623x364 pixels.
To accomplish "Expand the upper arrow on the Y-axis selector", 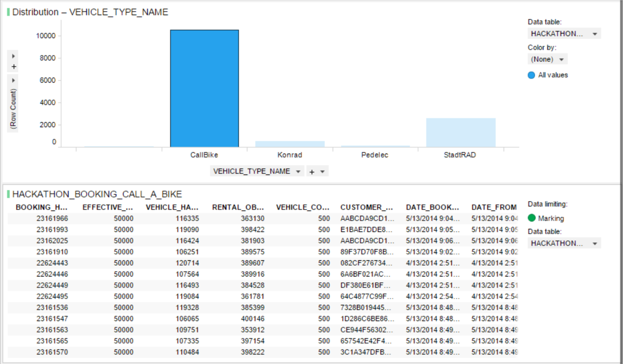I will (x=13, y=56).
